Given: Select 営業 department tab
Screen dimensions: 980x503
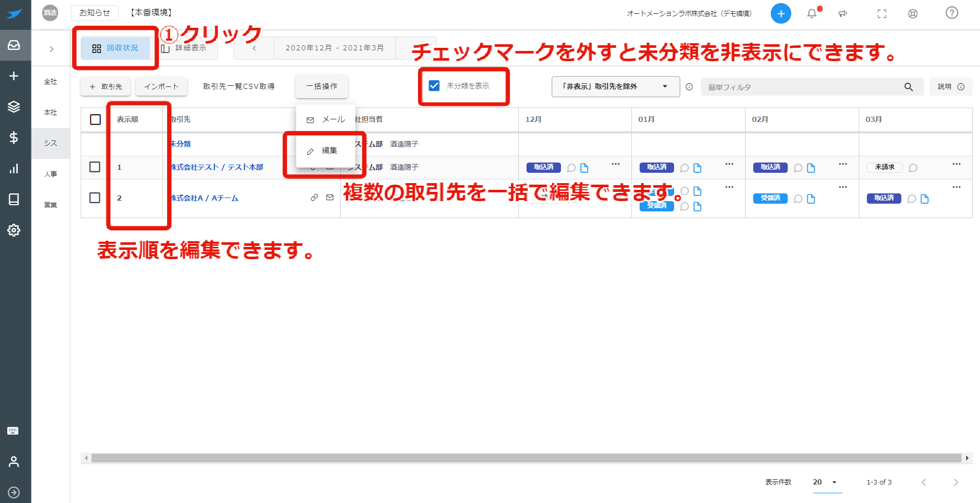Looking at the screenshot, I should pos(50,205).
